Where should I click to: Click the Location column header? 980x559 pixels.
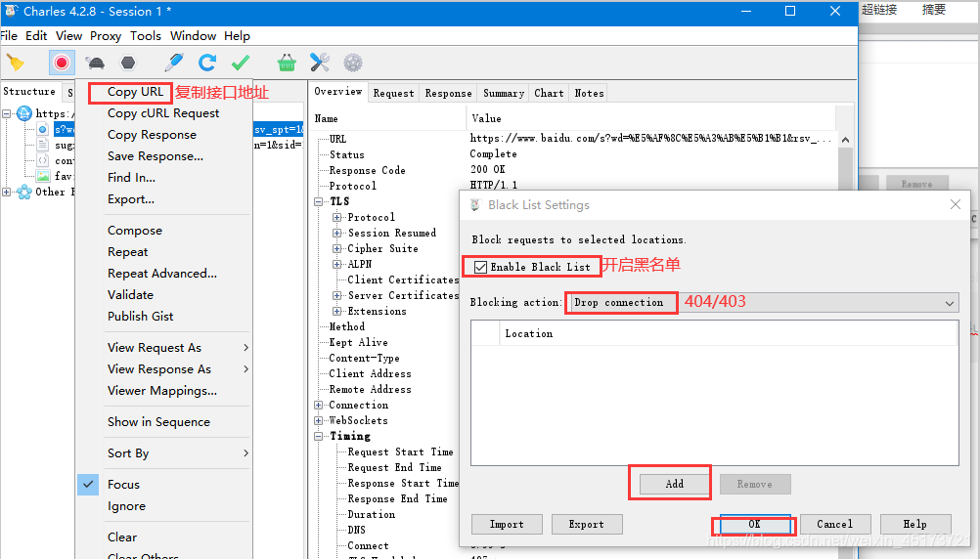[729, 333]
